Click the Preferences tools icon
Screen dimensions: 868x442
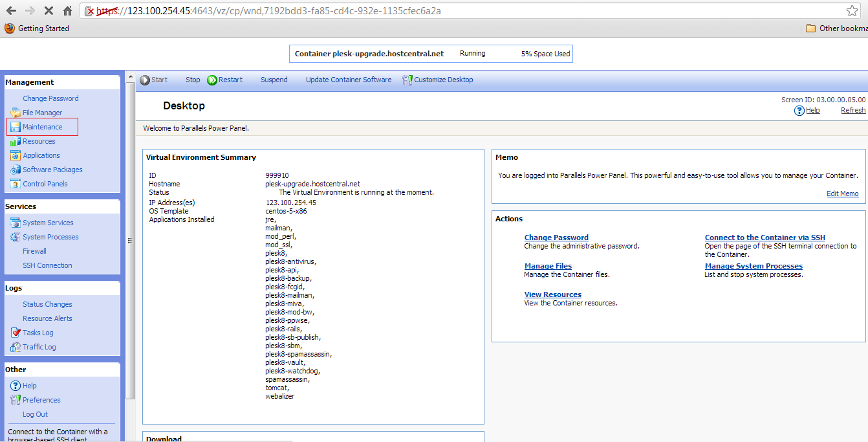(16, 400)
